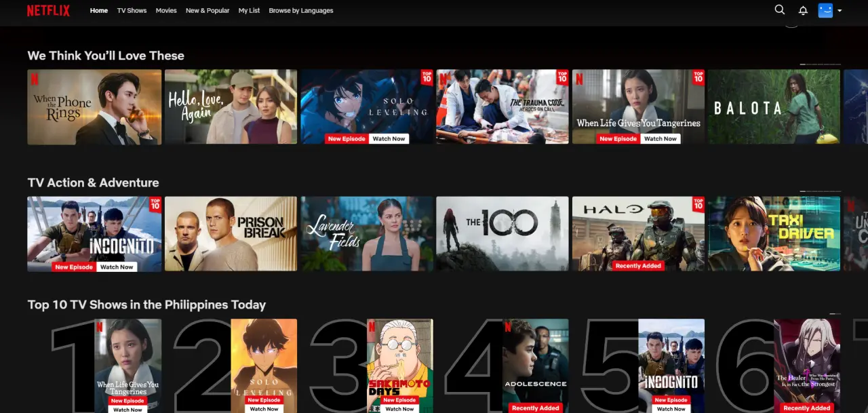Open number 1 When Life Gives You Tangerines

coord(127,366)
